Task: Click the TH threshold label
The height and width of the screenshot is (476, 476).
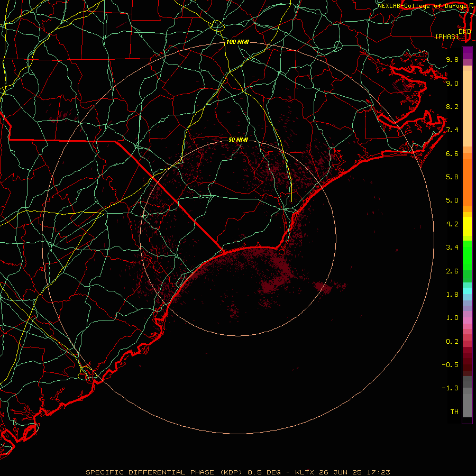Action: click(454, 412)
